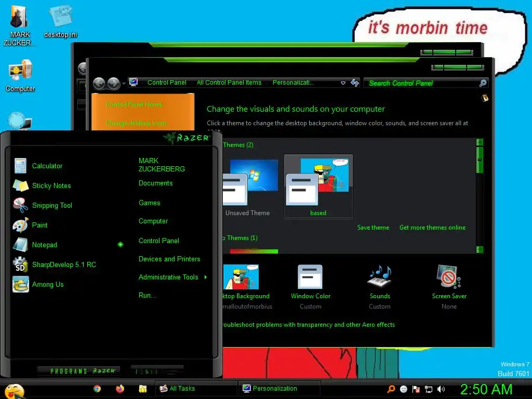This screenshot has width=532, height=399.
Task: Refresh the Control Panel address bar
Action: tap(355, 83)
